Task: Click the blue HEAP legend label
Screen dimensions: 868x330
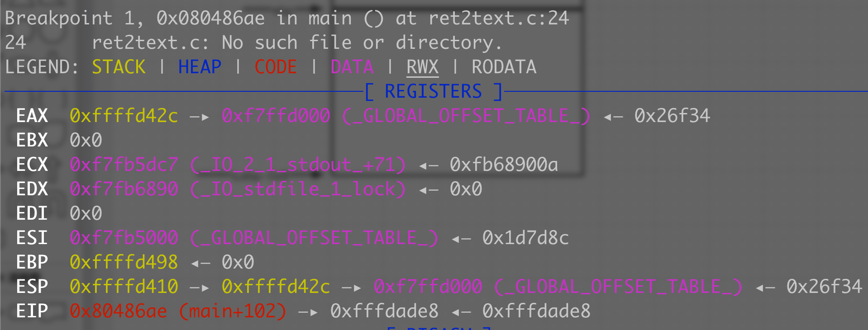Action: [x=200, y=67]
